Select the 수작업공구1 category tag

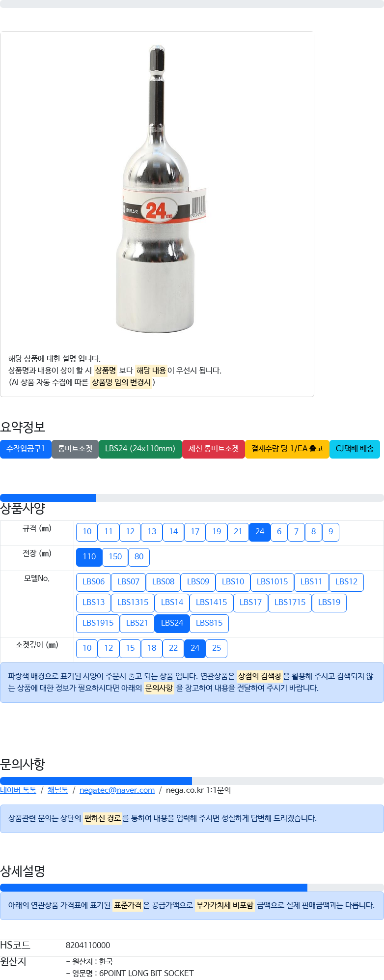(26, 449)
